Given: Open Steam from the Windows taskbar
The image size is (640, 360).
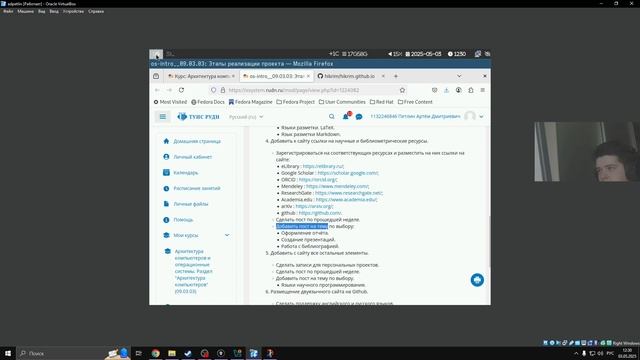Looking at the screenshot, I should (188, 353).
